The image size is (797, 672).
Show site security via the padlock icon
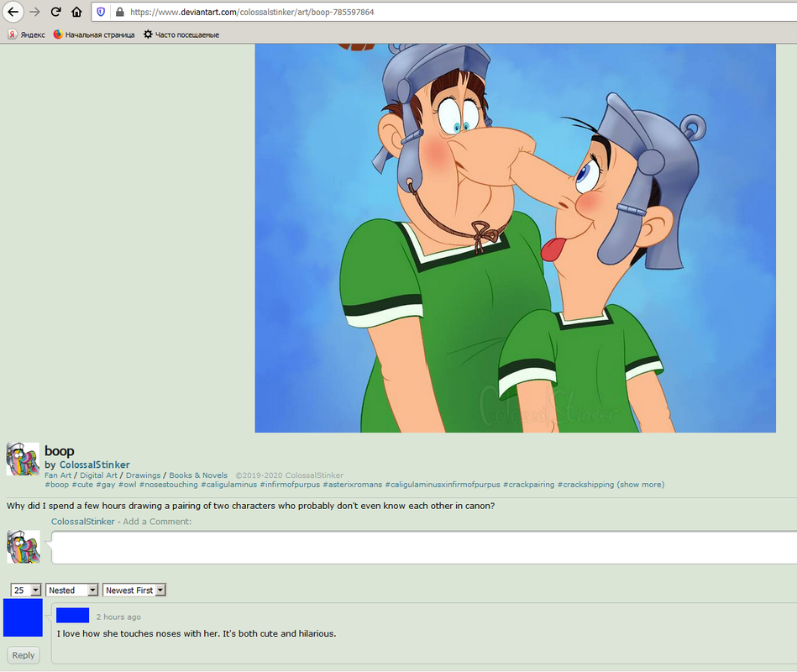point(119,12)
